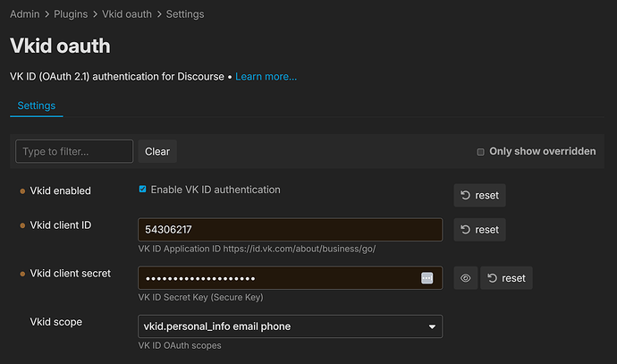Open Vkid oauth breadcrumb link
Image resolution: width=617 pixels, height=364 pixels.
[x=127, y=14]
